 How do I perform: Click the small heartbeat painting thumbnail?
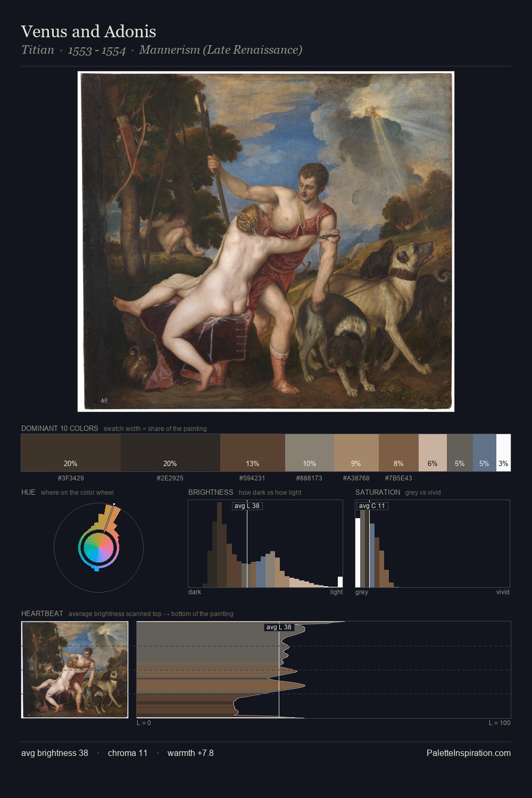[75, 670]
